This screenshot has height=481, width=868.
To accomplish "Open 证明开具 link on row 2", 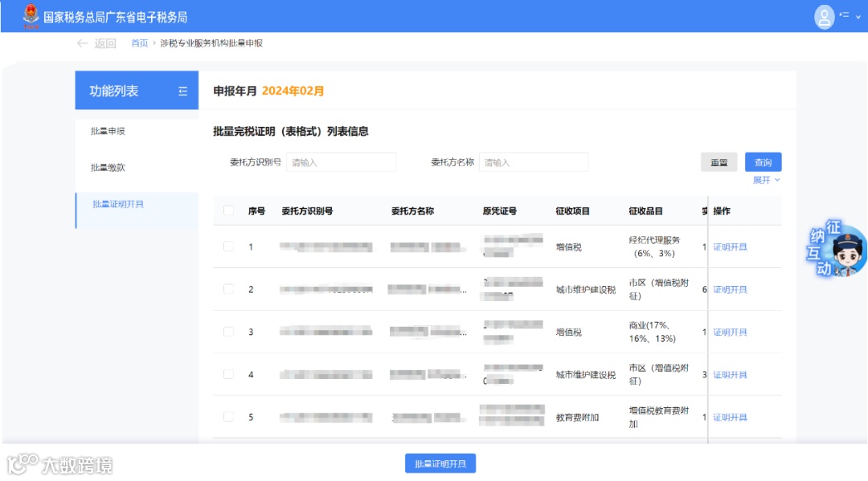I will pos(729,289).
